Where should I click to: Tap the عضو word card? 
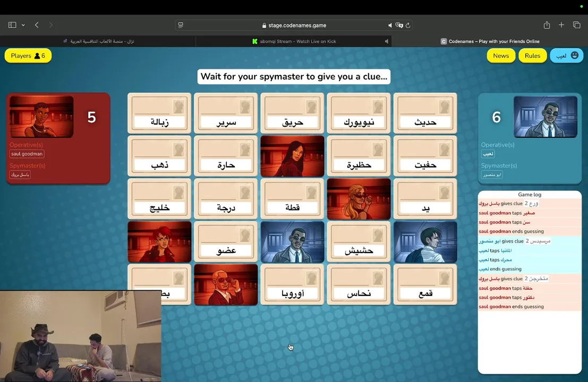[226, 241]
